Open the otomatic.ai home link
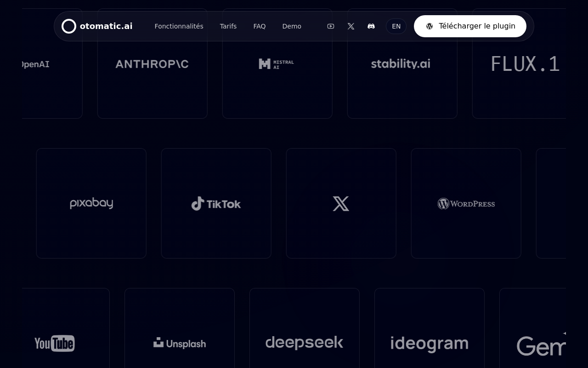This screenshot has width=588, height=368. click(x=97, y=26)
